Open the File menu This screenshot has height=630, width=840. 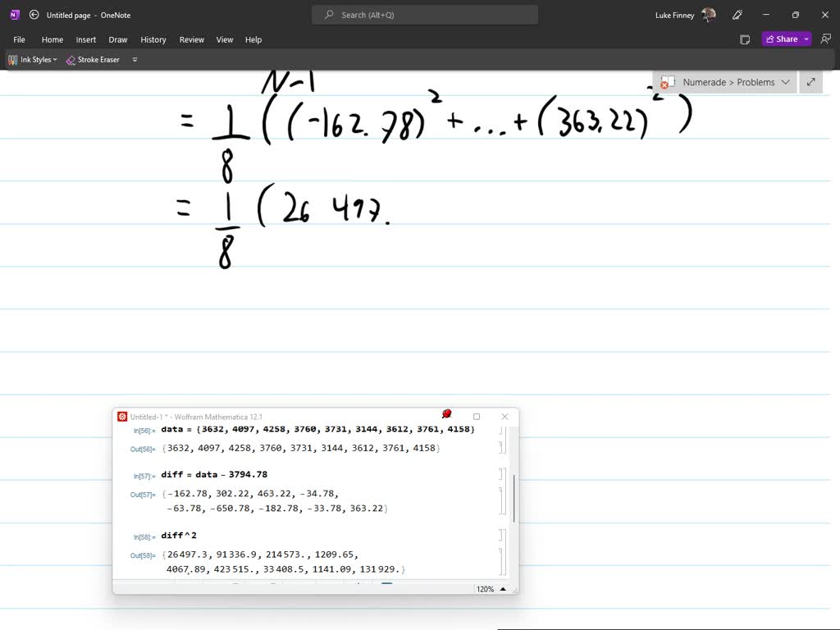(x=20, y=39)
